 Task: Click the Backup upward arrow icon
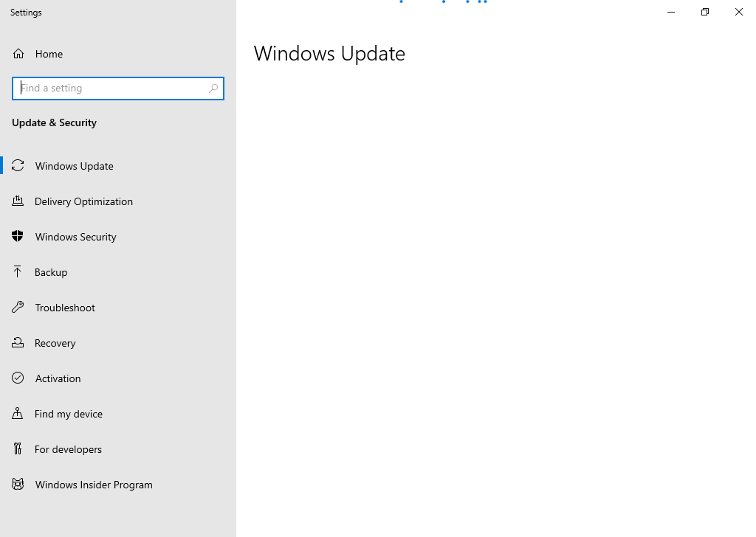(x=18, y=271)
